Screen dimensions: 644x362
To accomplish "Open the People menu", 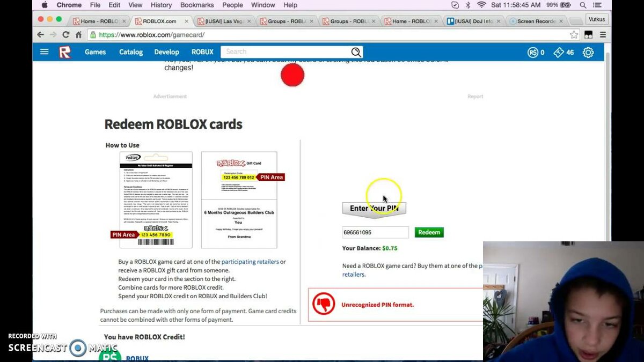I will [x=232, y=5].
